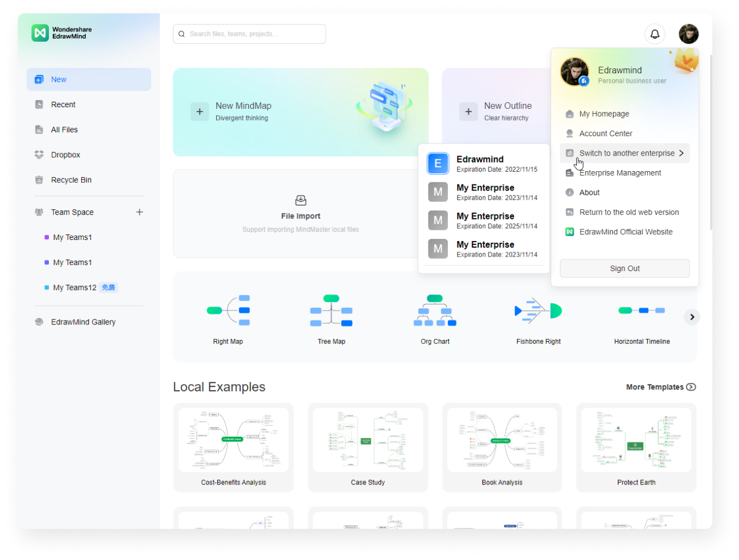The width and height of the screenshot is (739, 560).
Task: Add a new team with Team Space plus
Action: click(139, 212)
